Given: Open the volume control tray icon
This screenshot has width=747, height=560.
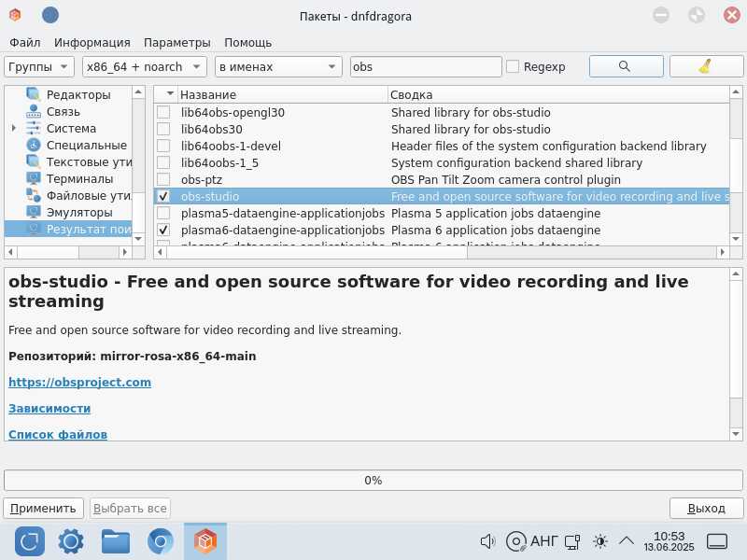Looking at the screenshot, I should coord(487,541).
